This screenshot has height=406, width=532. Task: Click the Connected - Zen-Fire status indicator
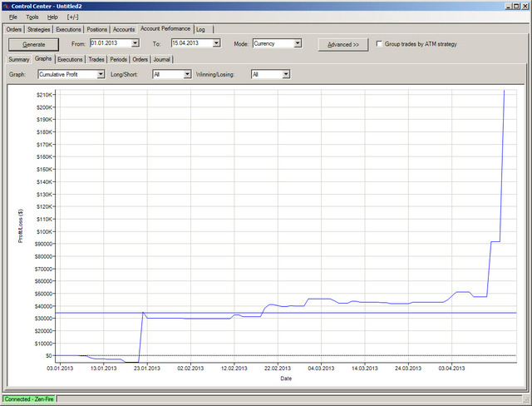point(29,399)
